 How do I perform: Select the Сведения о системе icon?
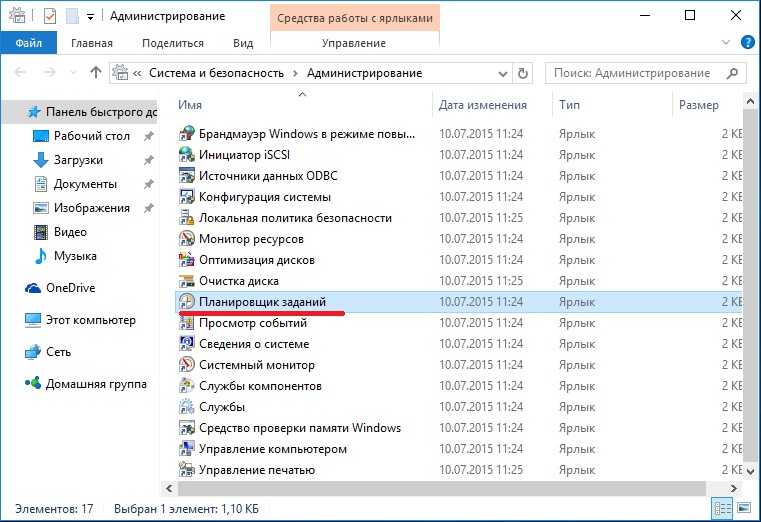tap(187, 343)
